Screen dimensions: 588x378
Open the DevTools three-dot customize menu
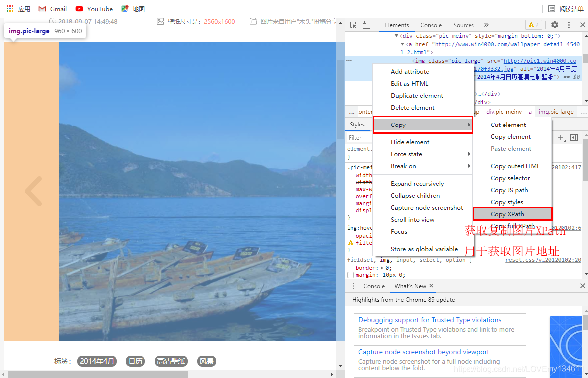(x=569, y=25)
